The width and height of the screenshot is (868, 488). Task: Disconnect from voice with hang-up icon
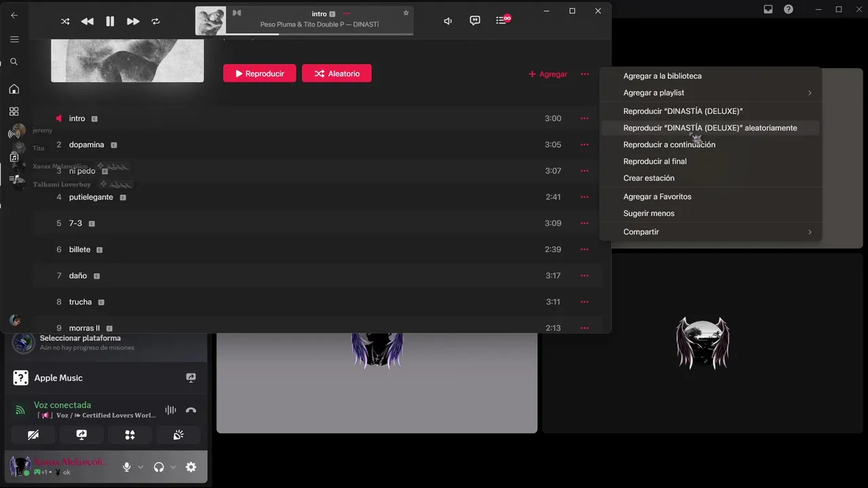(x=191, y=410)
